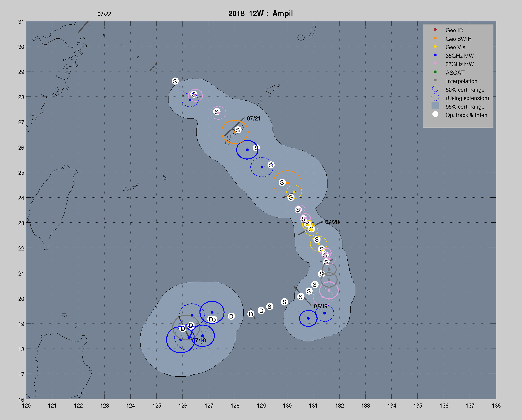Click the 95% cert. range color swatch
Screen dimensions: 522x420
[435, 106]
